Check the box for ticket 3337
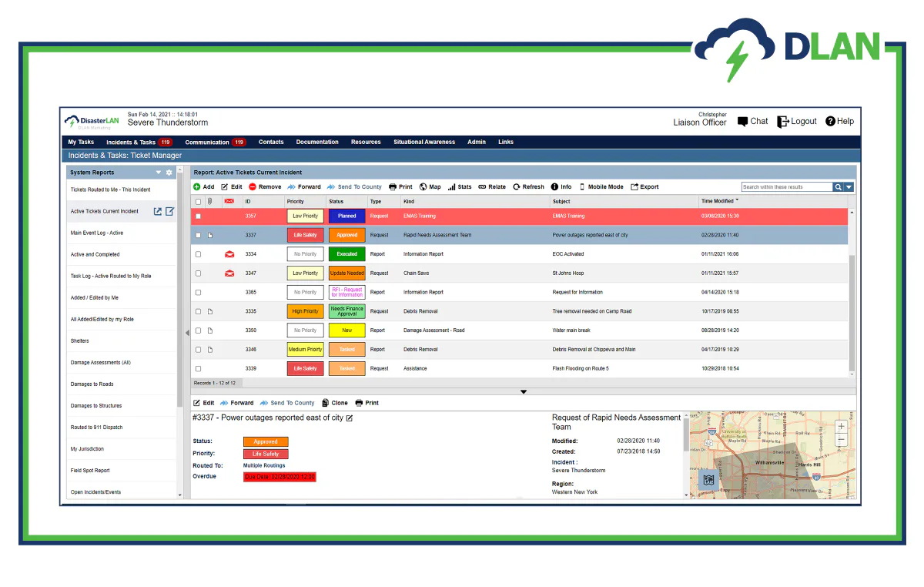 [x=198, y=235]
